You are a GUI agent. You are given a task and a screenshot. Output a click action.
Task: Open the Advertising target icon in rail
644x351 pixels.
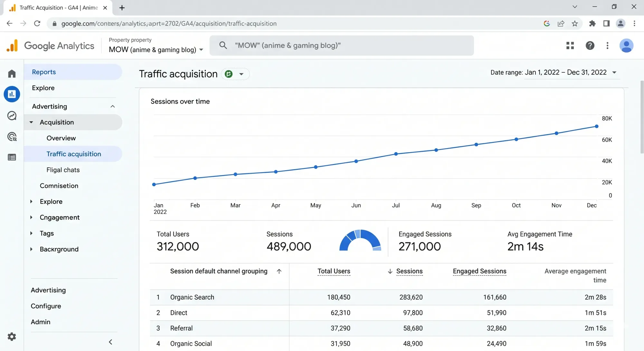pos(12,137)
